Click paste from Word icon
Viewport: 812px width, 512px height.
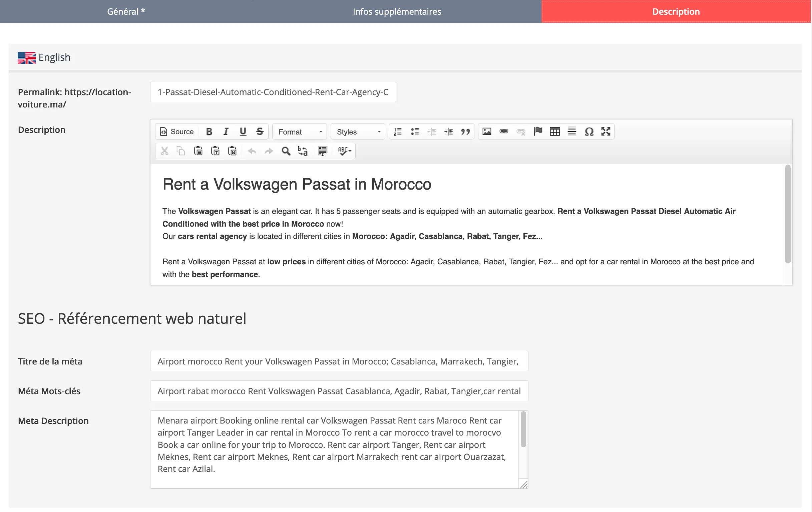pos(232,151)
